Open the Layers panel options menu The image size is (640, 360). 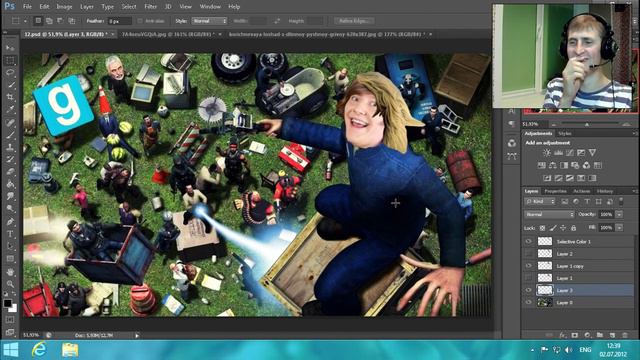click(634, 191)
